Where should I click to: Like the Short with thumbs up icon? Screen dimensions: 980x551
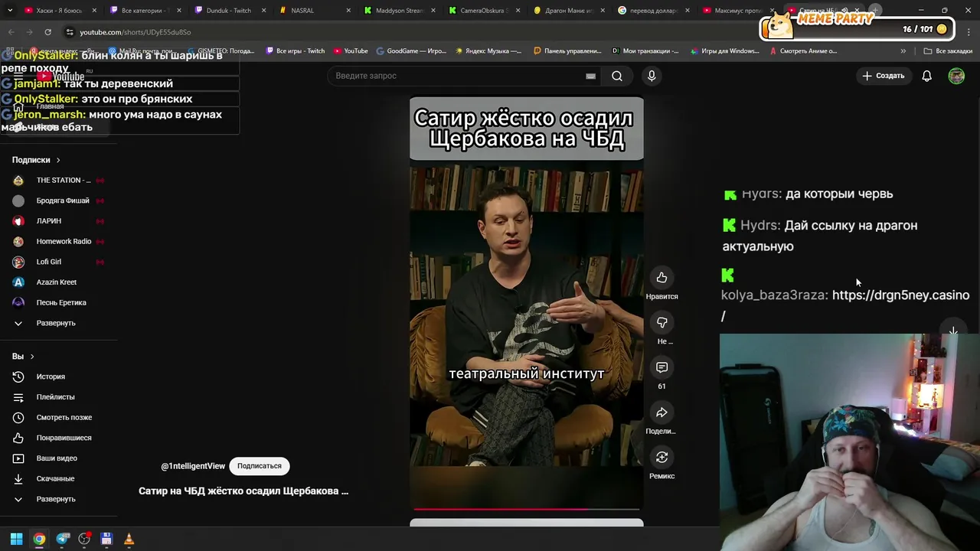click(x=661, y=278)
